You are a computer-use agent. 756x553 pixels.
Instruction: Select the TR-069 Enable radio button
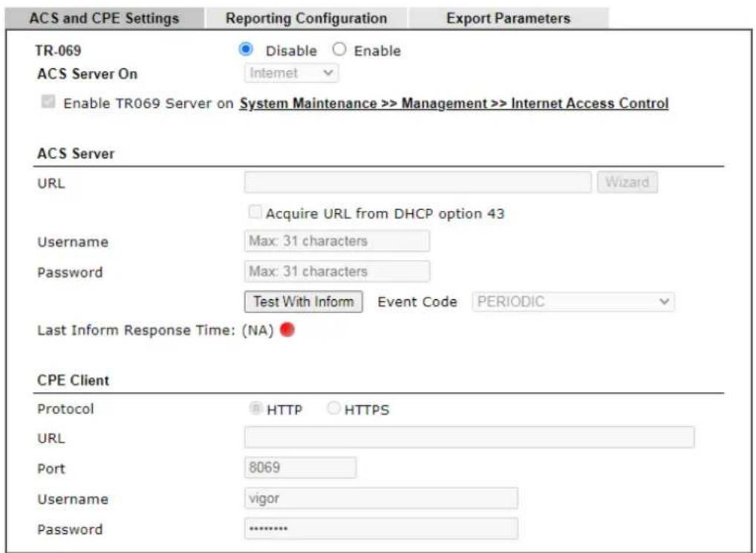339,49
